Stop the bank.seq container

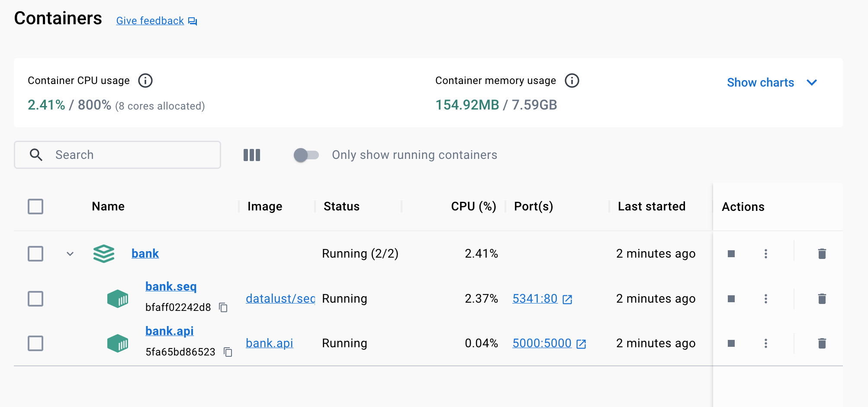[x=731, y=299]
